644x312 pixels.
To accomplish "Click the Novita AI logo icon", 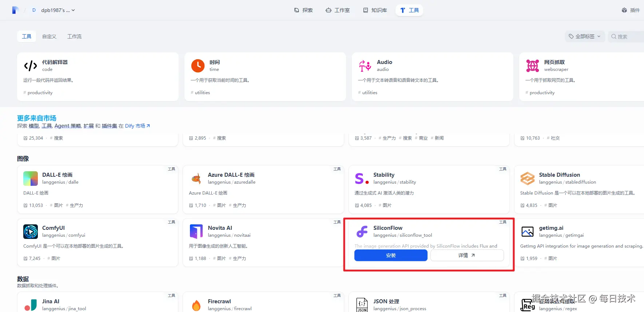I will pyautogui.click(x=196, y=232).
